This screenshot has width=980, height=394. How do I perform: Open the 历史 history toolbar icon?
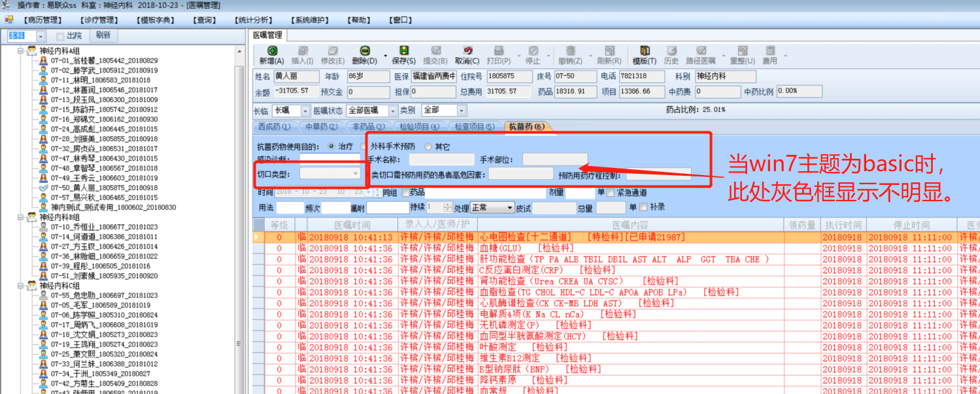(671, 51)
